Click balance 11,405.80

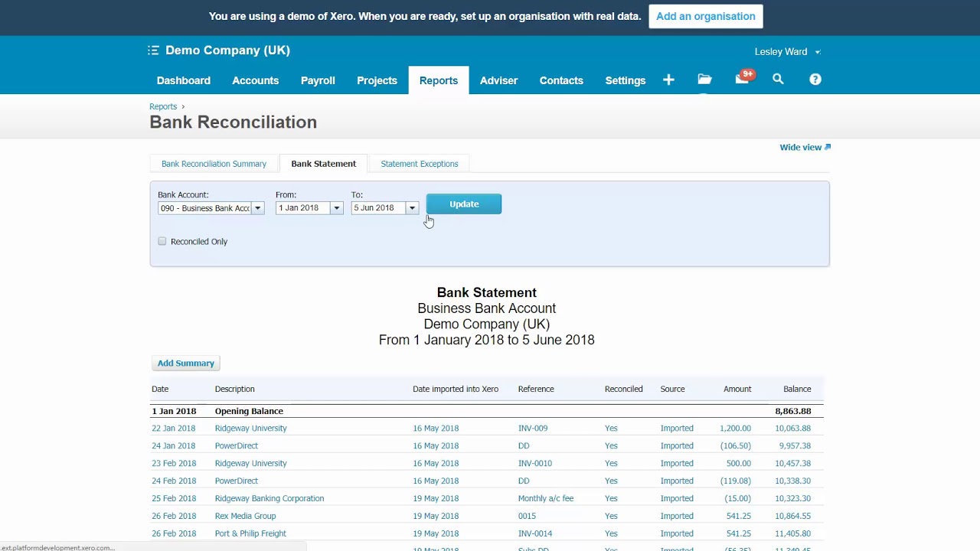(793, 534)
